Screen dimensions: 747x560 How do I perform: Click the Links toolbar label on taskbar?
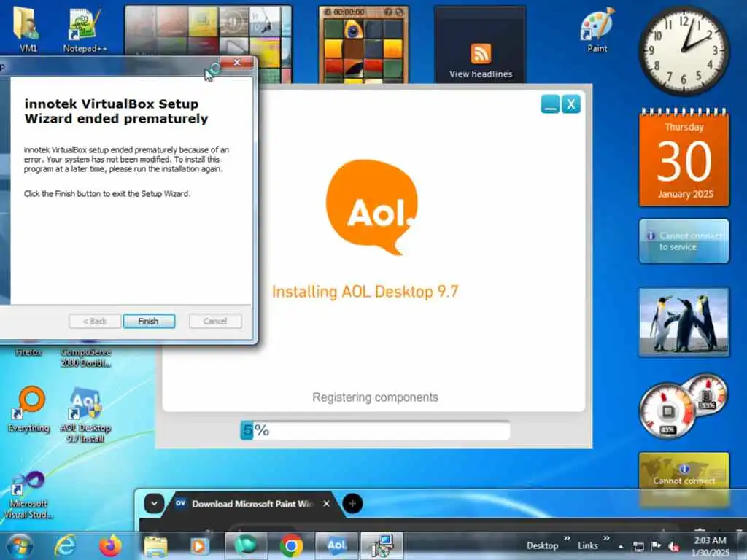tap(588, 545)
